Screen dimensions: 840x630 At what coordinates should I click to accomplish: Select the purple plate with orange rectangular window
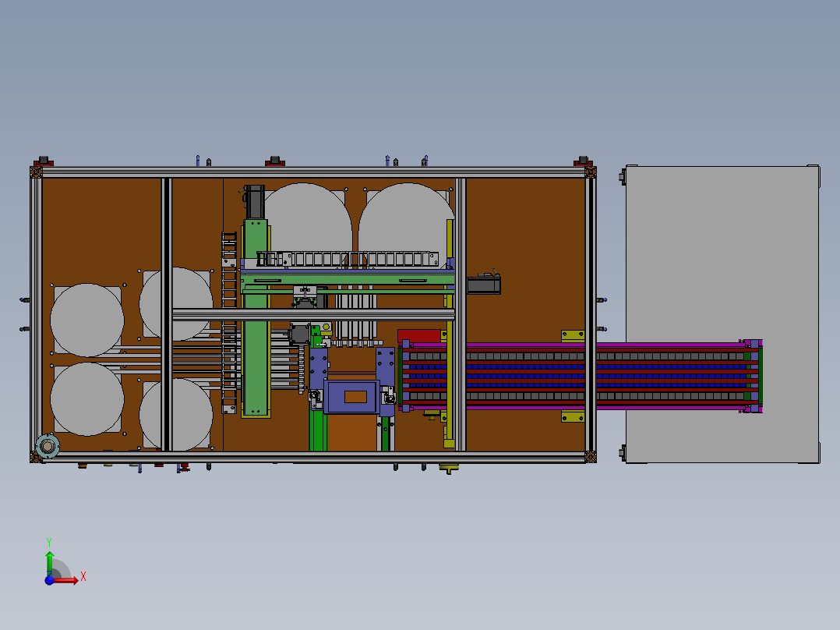pos(351,397)
